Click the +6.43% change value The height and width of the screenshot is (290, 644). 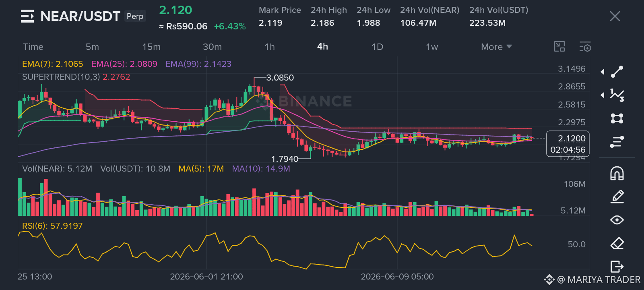[230, 26]
